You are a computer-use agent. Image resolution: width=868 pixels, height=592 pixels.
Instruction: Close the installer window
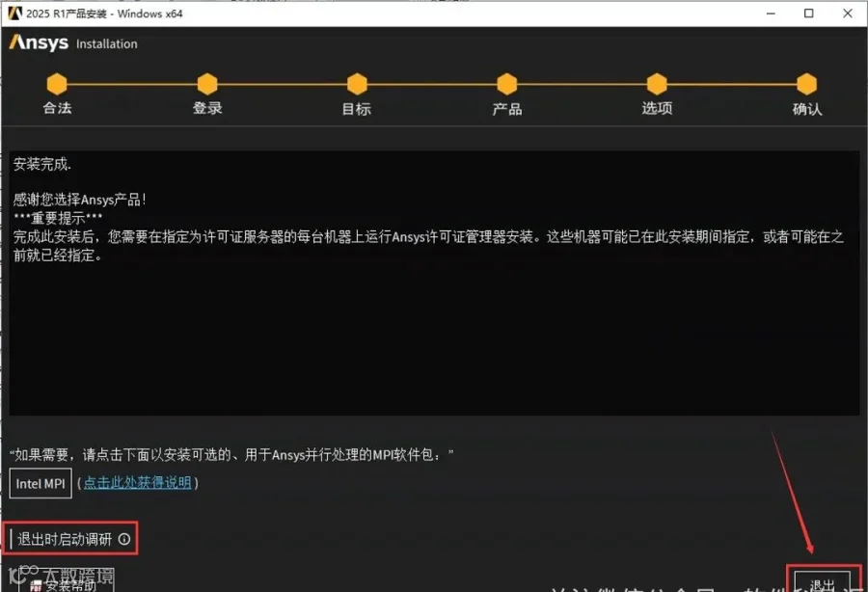[x=848, y=13]
